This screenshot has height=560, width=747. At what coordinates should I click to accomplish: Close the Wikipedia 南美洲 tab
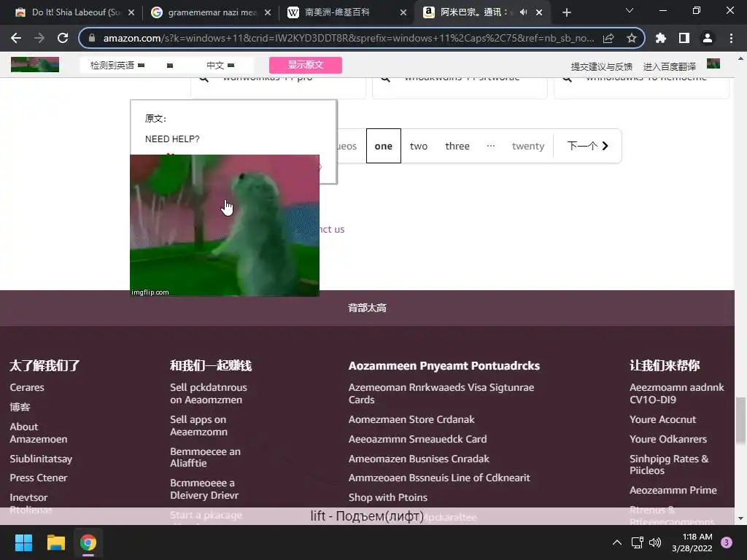[x=403, y=12]
